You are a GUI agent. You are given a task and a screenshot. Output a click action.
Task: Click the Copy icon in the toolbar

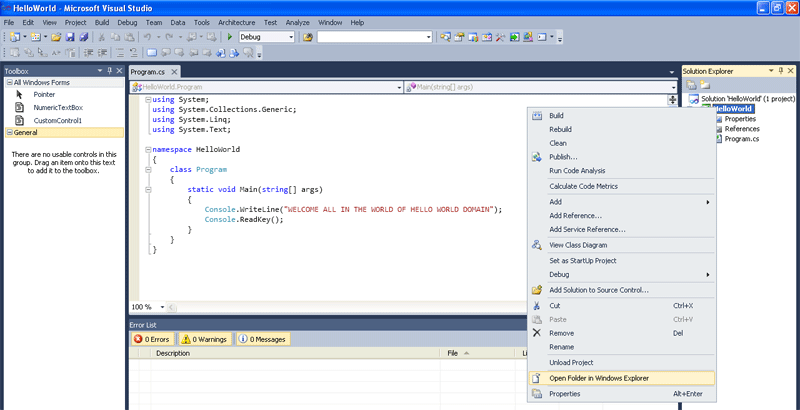(116, 37)
